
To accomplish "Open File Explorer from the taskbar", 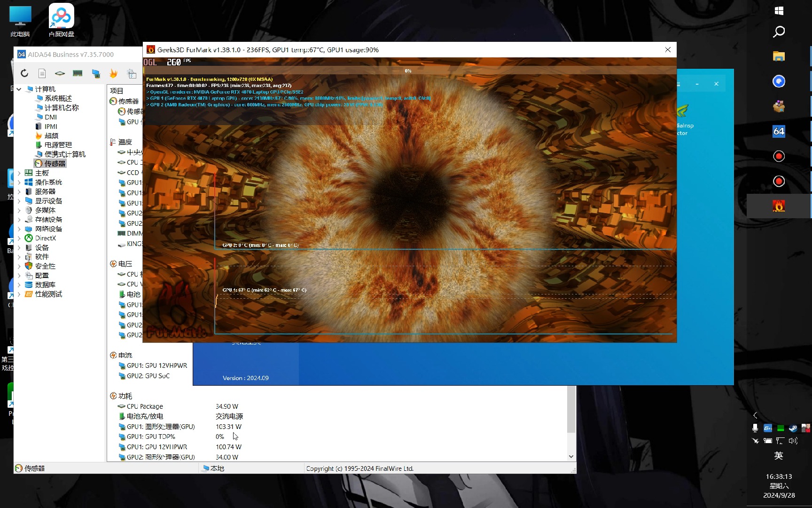I will [779, 56].
